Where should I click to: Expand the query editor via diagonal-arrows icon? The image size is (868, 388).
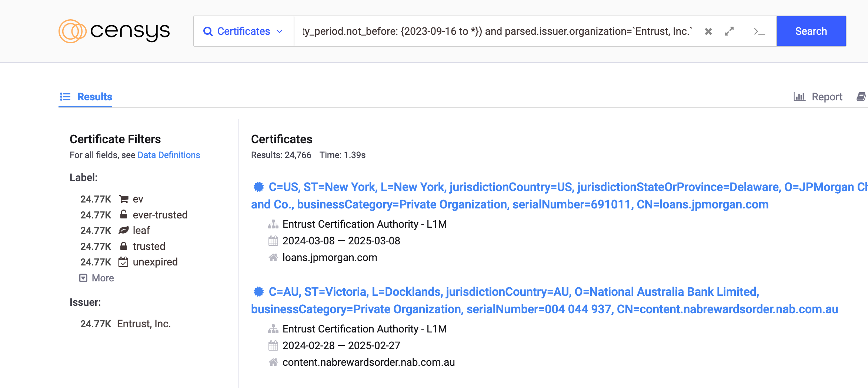[729, 31]
